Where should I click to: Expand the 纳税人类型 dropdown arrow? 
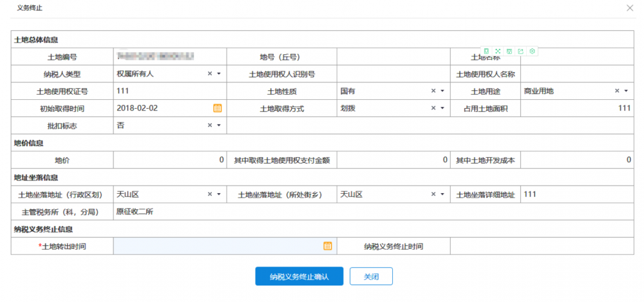pyautogui.click(x=219, y=74)
